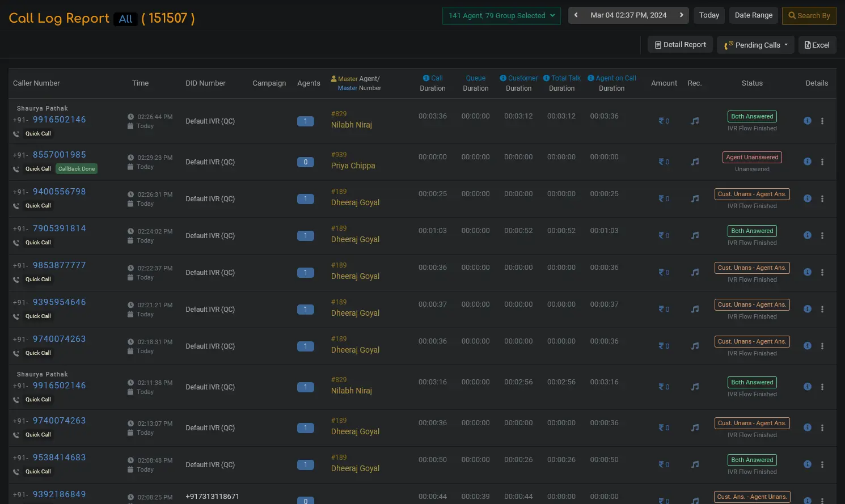Open caller number 7905391814

pyautogui.click(x=59, y=228)
